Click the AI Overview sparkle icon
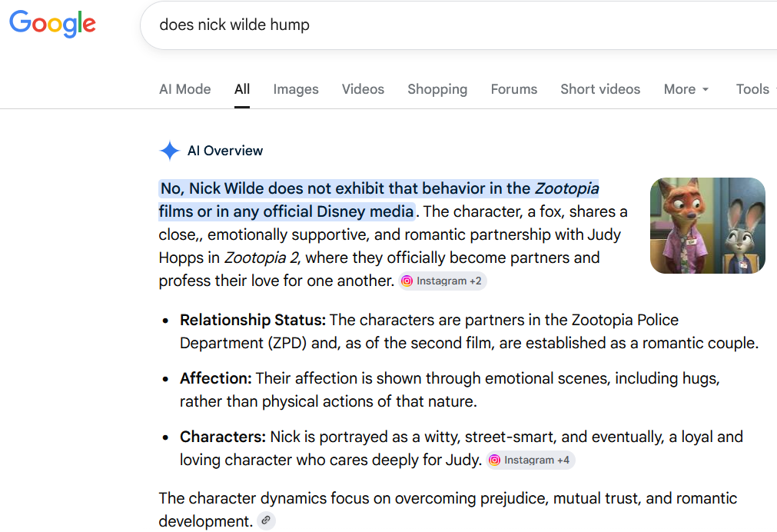The image size is (777, 532). click(x=170, y=151)
